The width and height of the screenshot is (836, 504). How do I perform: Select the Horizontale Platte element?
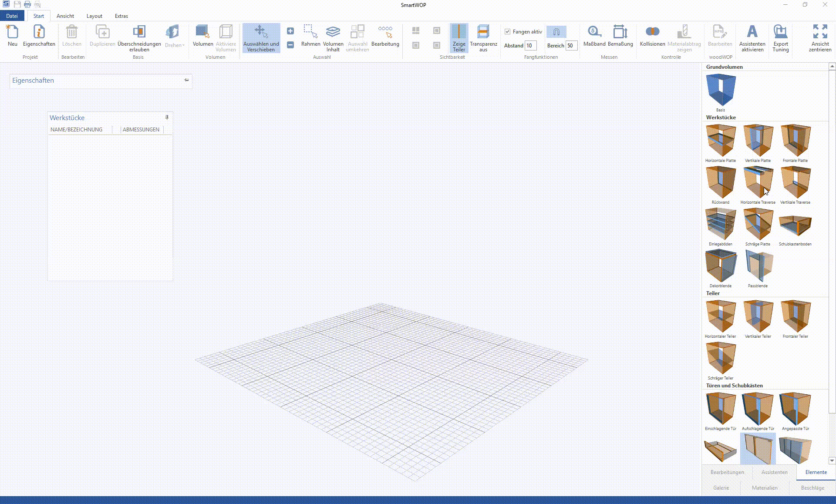720,140
